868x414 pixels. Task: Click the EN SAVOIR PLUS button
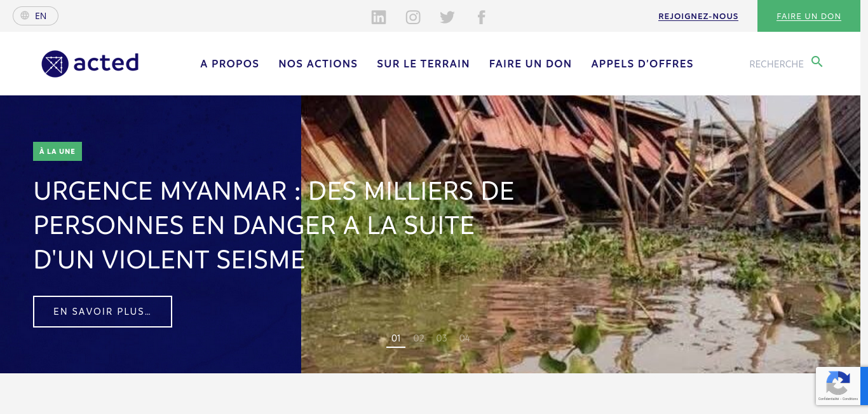click(x=102, y=312)
